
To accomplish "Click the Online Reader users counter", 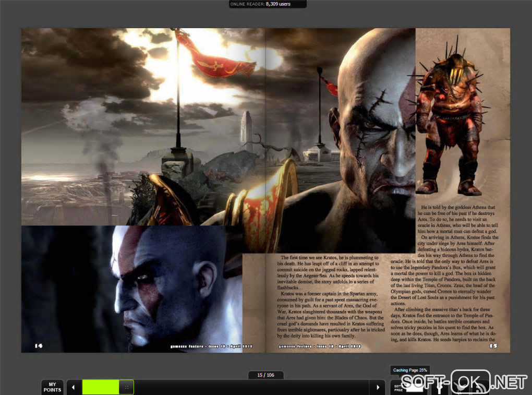I will (268, 4).
